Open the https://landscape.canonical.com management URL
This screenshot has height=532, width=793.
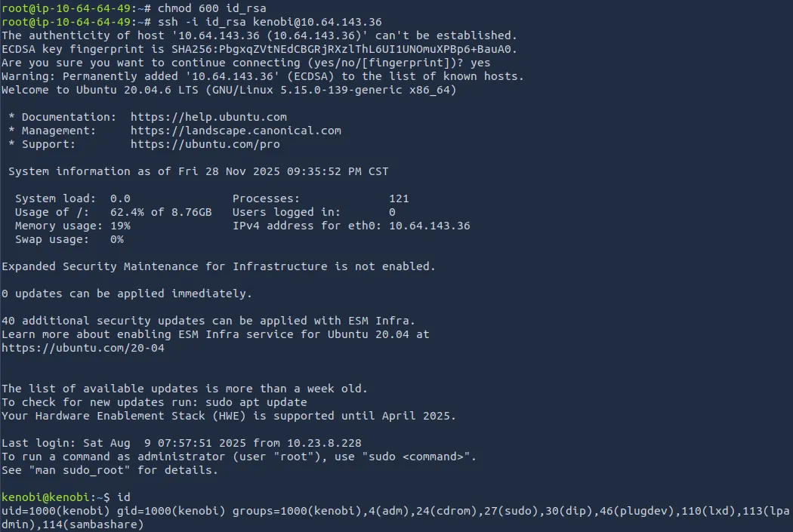[x=236, y=131]
